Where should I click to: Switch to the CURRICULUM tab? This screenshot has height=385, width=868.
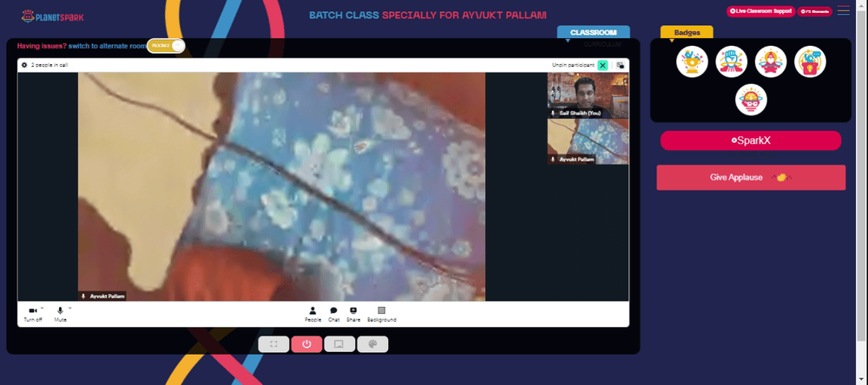[602, 44]
